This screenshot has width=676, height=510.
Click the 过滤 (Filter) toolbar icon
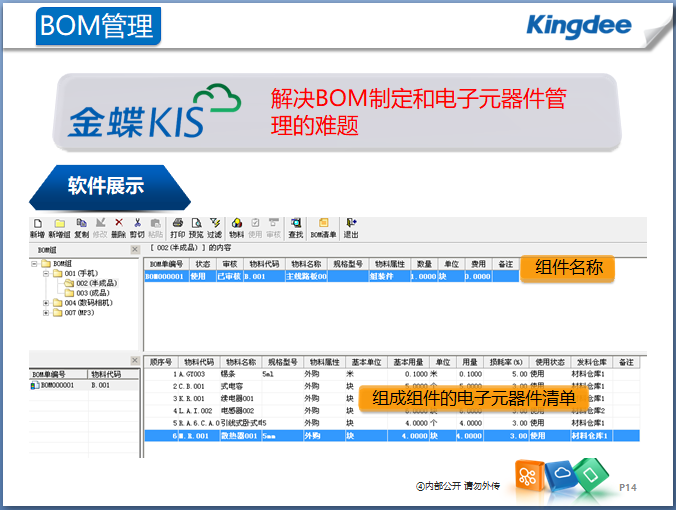point(214,227)
